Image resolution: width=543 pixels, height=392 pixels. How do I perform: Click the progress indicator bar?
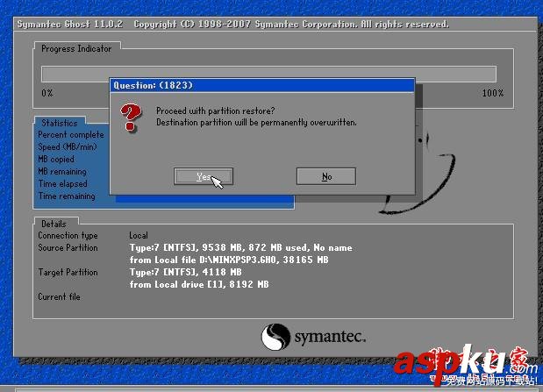click(268, 74)
